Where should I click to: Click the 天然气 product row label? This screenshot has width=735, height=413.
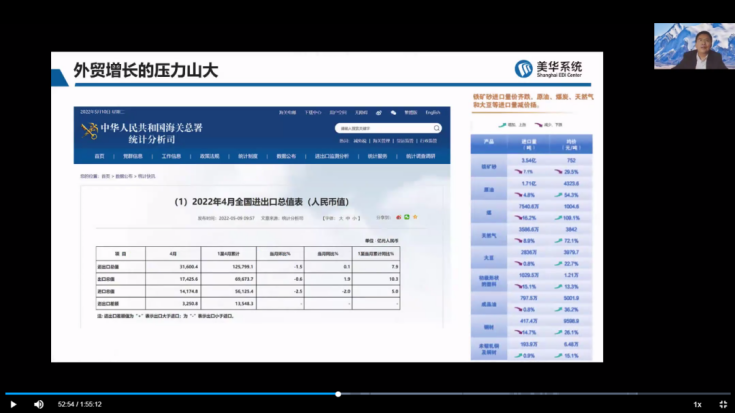coord(488,235)
